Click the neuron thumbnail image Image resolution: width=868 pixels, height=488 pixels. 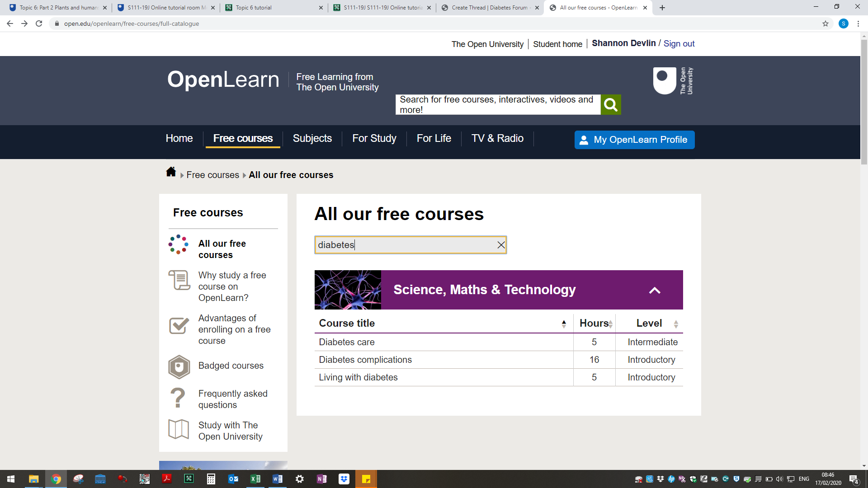click(348, 290)
